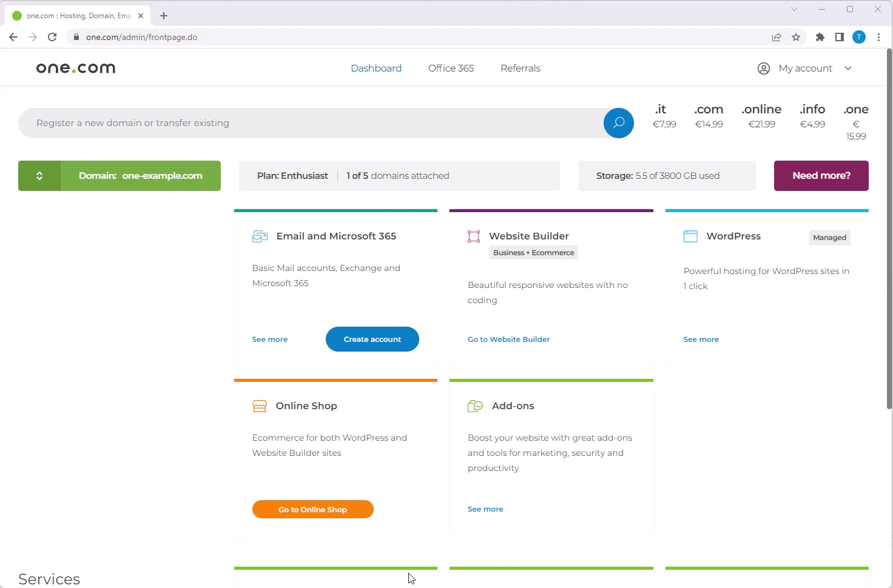Open the Referrals menu item

coord(520,68)
